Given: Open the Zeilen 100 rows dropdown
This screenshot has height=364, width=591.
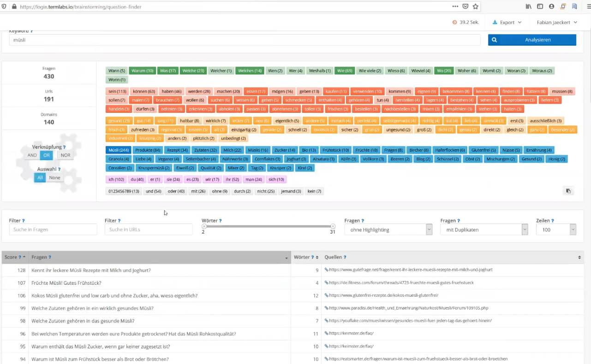Looking at the screenshot, I should tap(556, 229).
